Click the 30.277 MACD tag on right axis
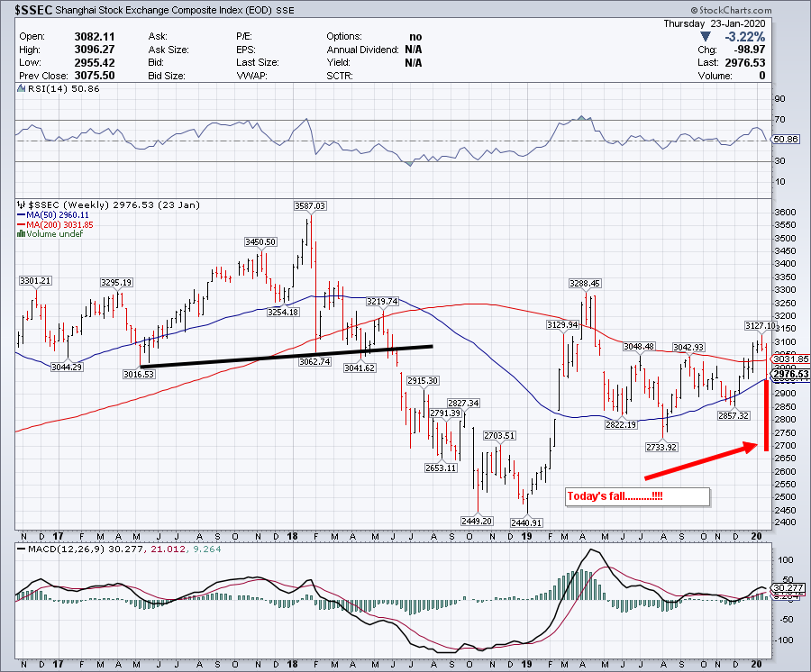Viewport: 811px width, 672px height. [x=788, y=587]
